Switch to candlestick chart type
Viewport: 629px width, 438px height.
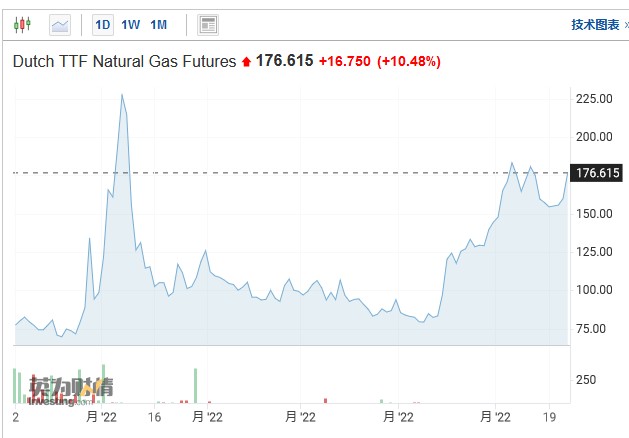(24, 24)
